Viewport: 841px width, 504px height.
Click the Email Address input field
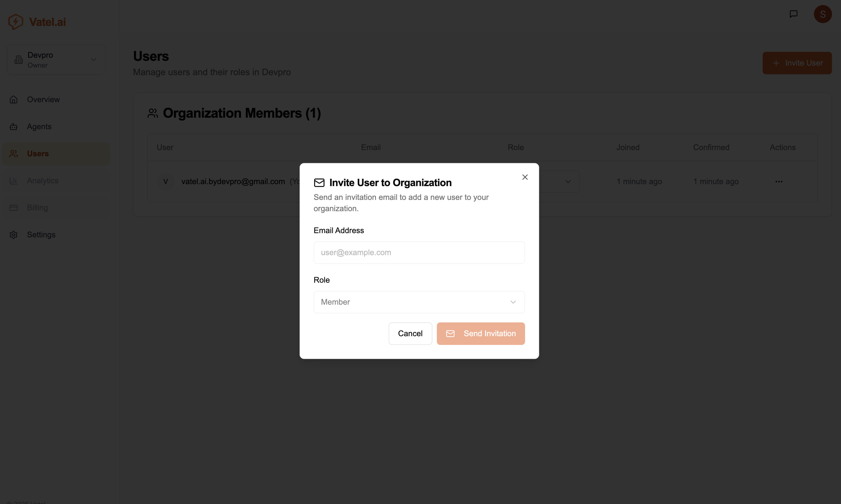click(419, 252)
